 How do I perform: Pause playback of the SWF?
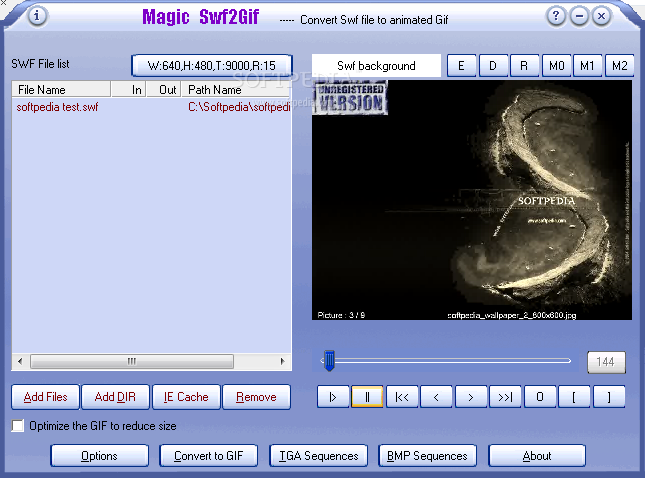[367, 397]
